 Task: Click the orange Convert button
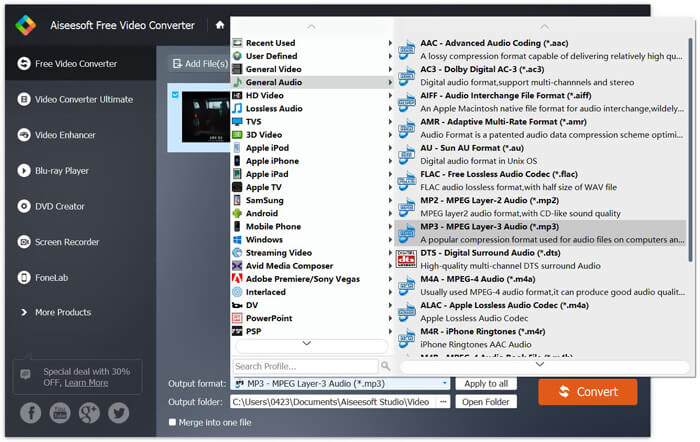pos(588,392)
